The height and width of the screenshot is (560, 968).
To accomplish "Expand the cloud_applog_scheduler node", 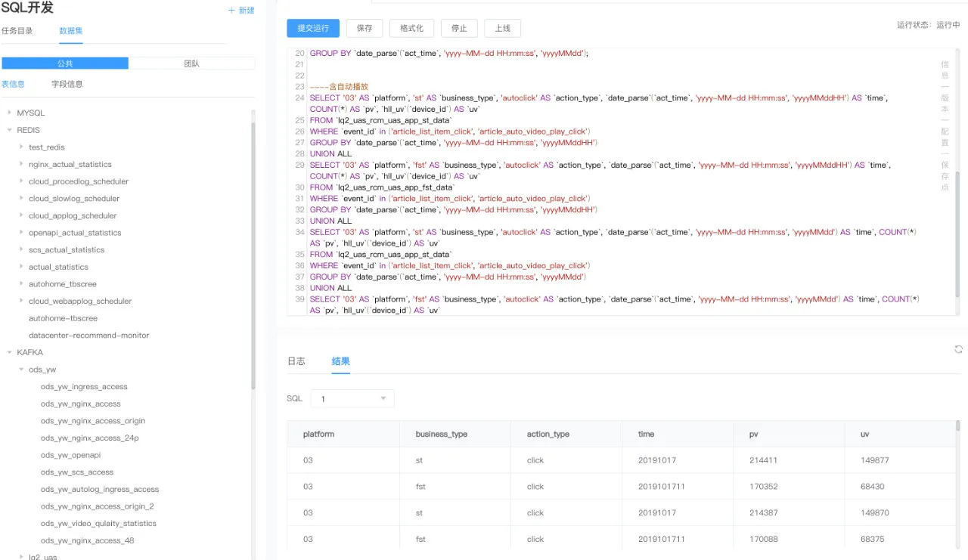I will [21, 215].
